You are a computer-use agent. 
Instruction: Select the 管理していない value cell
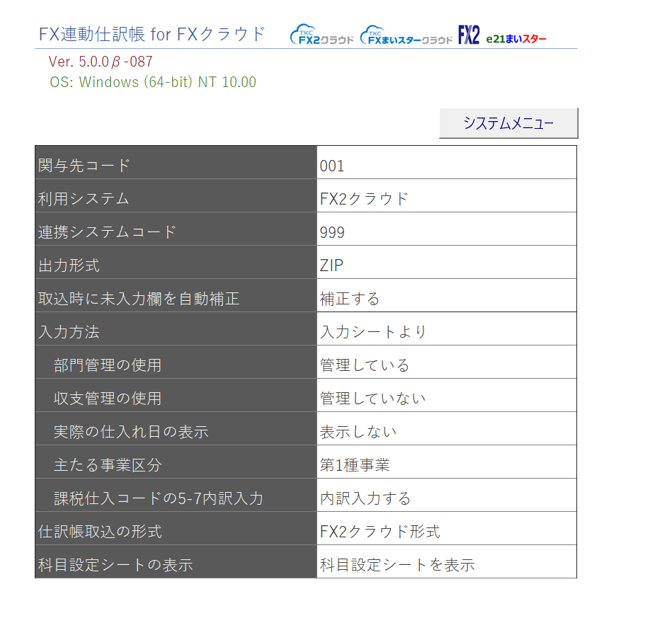(447, 395)
